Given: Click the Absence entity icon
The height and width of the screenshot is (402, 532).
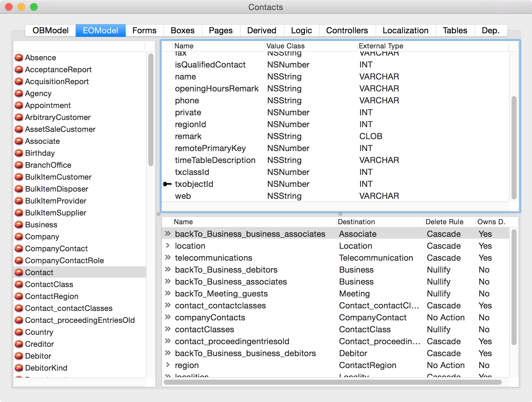Looking at the screenshot, I should 19,57.
